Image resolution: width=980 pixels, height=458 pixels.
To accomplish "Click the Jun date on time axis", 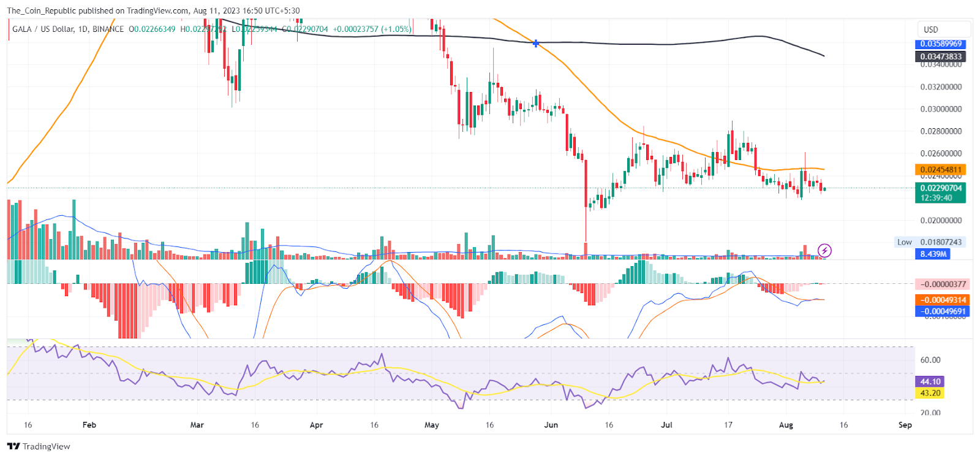I will pyautogui.click(x=551, y=425).
